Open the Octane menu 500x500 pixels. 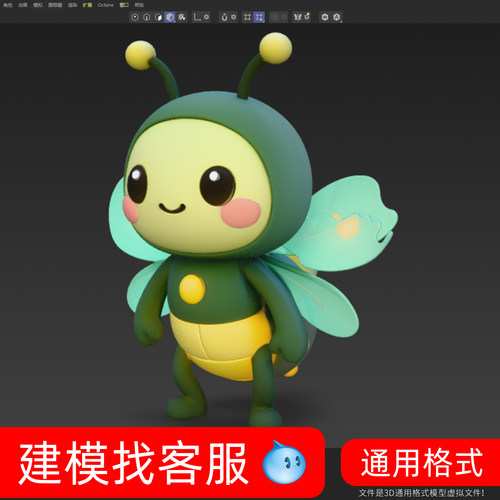click(106, 5)
